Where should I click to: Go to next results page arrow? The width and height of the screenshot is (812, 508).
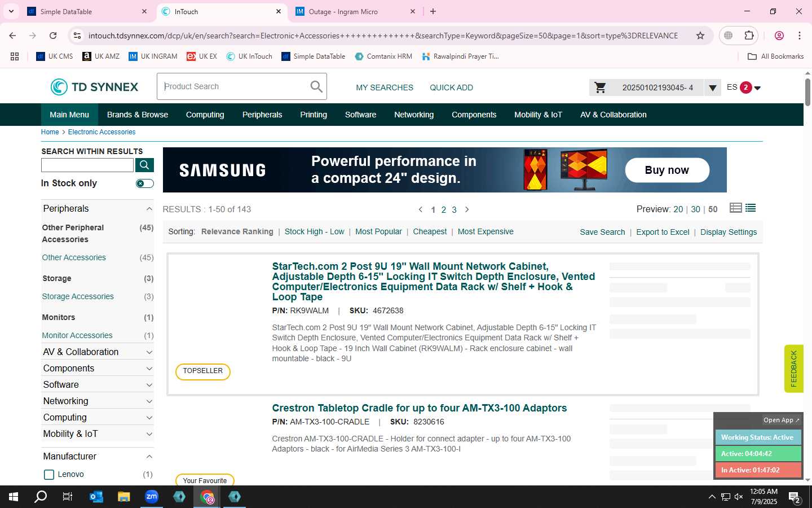coord(467,209)
